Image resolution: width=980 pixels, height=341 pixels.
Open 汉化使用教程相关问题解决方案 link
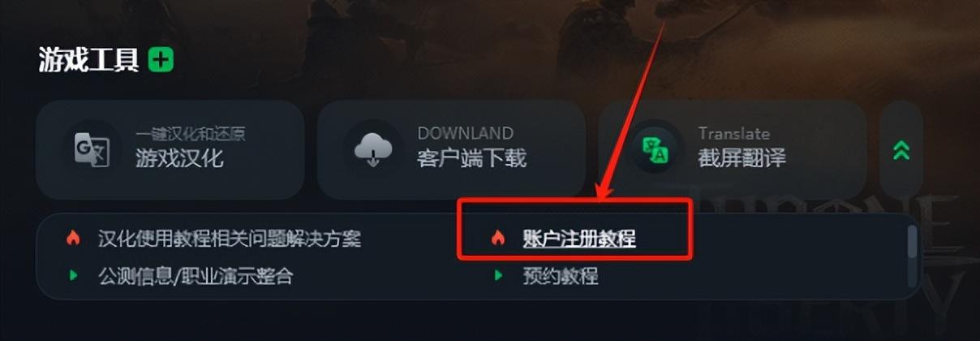230,239
